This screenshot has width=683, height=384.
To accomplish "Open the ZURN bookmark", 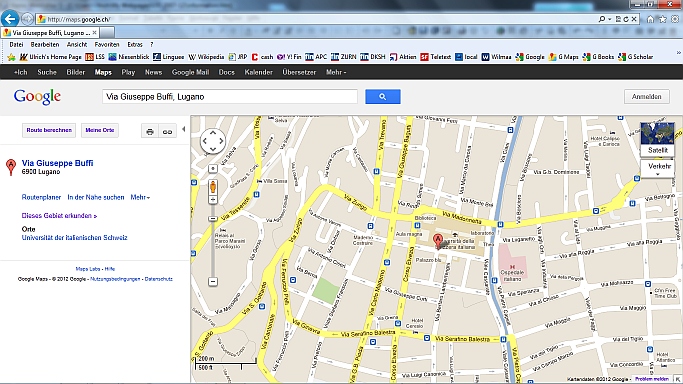I will click(x=344, y=57).
